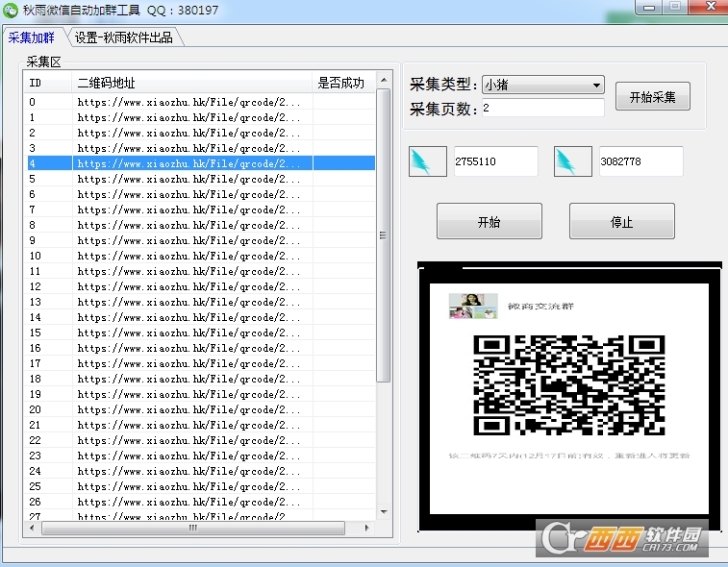728x567 pixels.
Task: Select the row with ID 13
Action: (200, 302)
